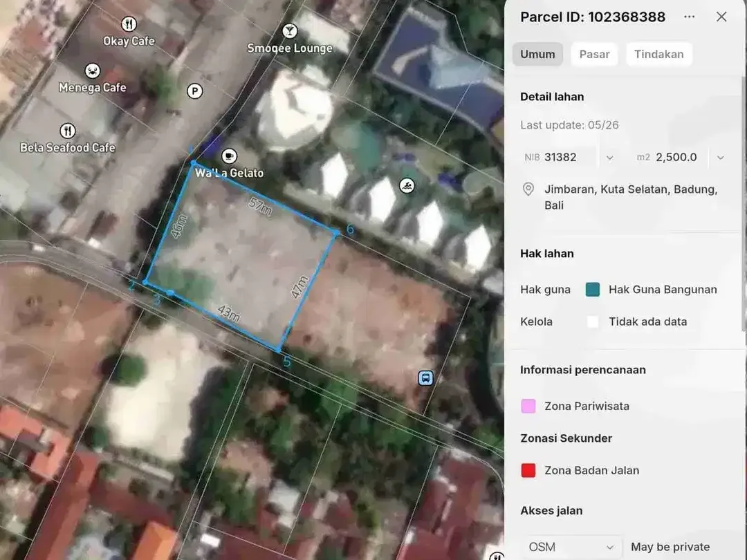Click the Zona Pariwisata label text
747x560 pixels.
587,407
